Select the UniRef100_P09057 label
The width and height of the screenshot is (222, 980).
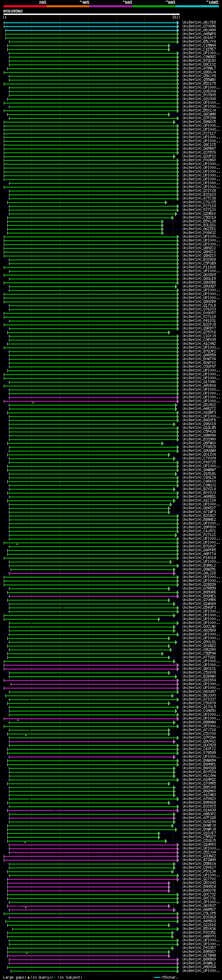(x=199, y=313)
